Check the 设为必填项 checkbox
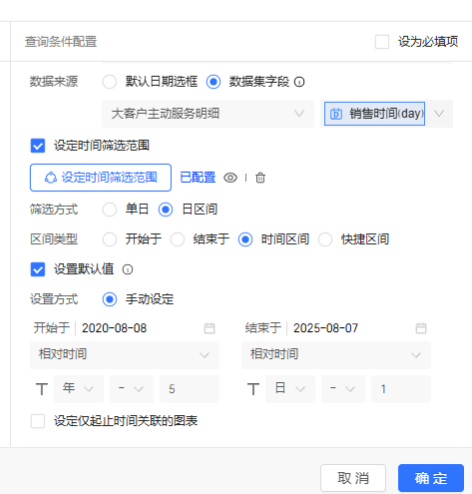472x494 pixels. 382,42
